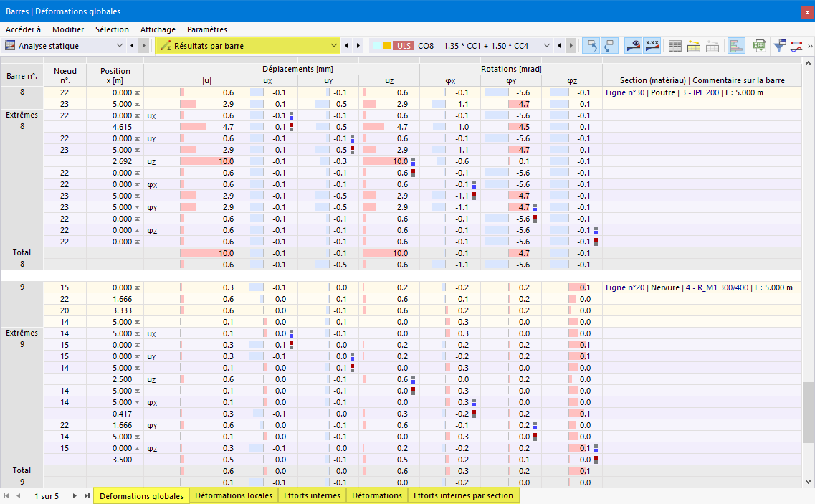Click the Total 8 row label

pyautogui.click(x=22, y=259)
